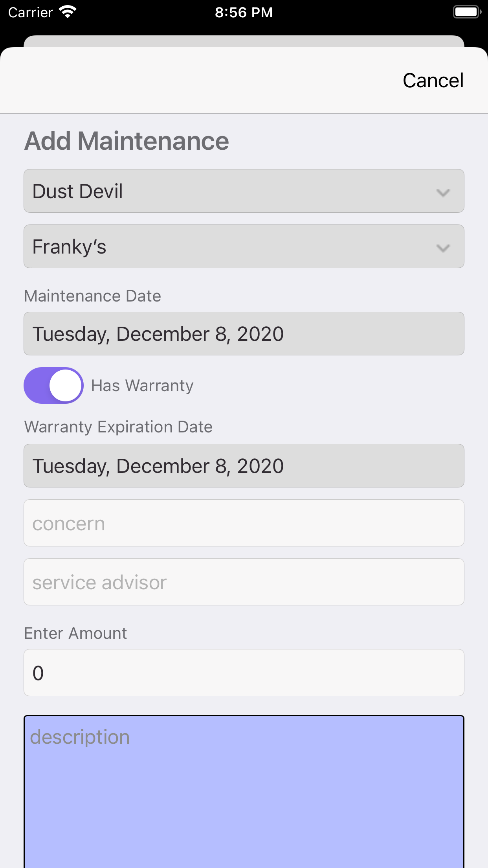Viewport: 488px width, 868px height.
Task: Tap the Cancel button
Action: (x=433, y=81)
